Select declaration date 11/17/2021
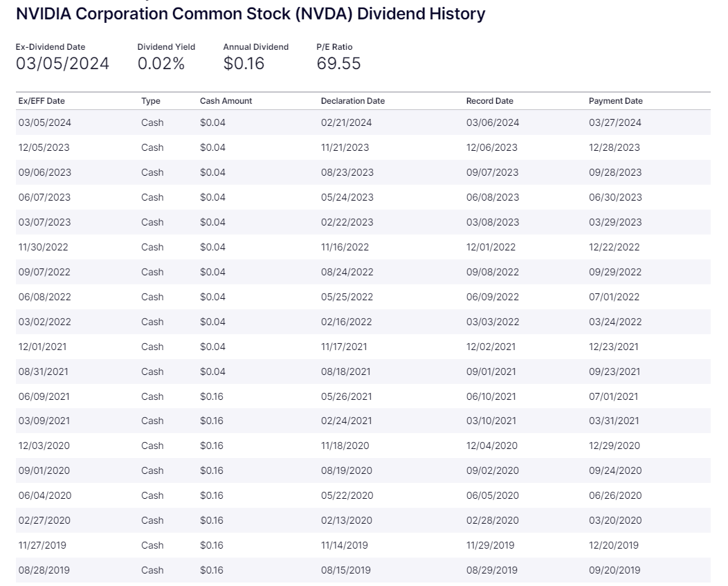Image resolution: width=728 pixels, height=586 pixels. point(344,347)
